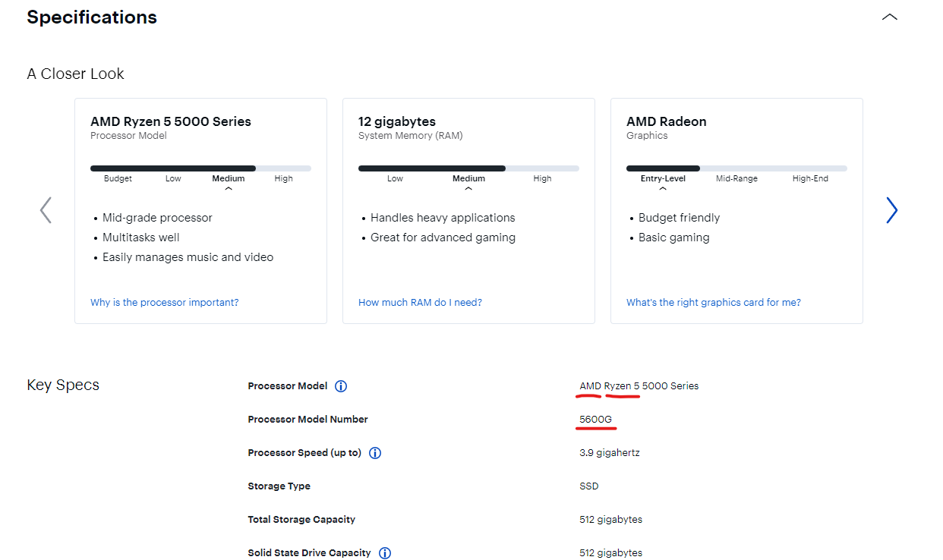Open info icon beside Processor Model
The image size is (943, 560).
click(341, 386)
